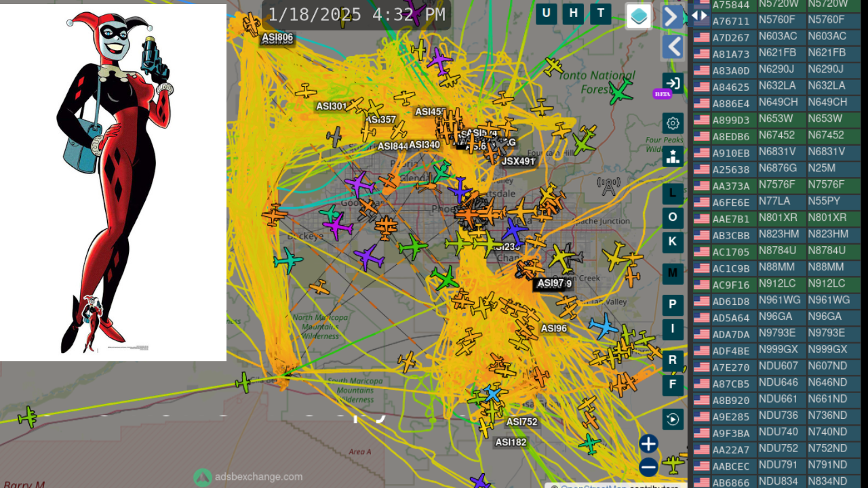Select aircraft label ASI182

click(511, 443)
